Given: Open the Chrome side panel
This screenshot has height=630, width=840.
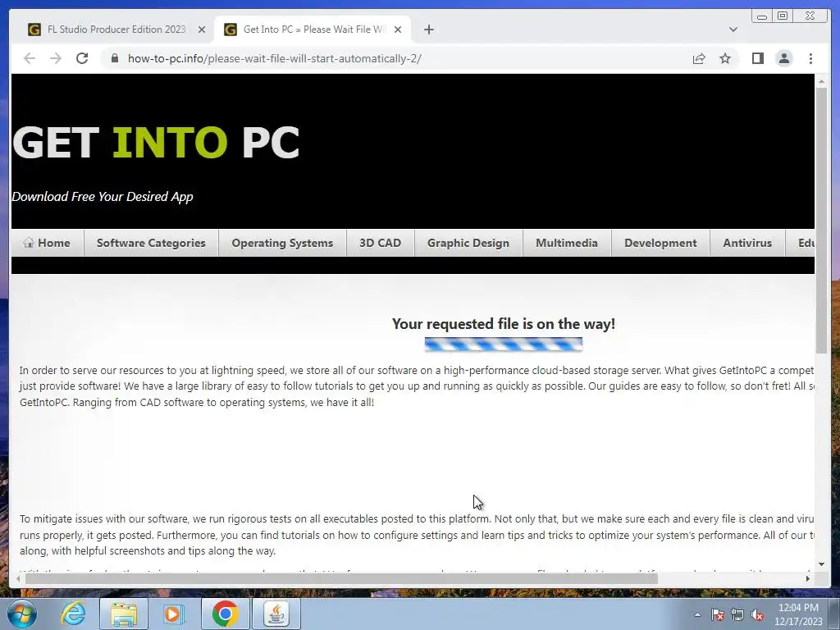Looking at the screenshot, I should (x=757, y=58).
